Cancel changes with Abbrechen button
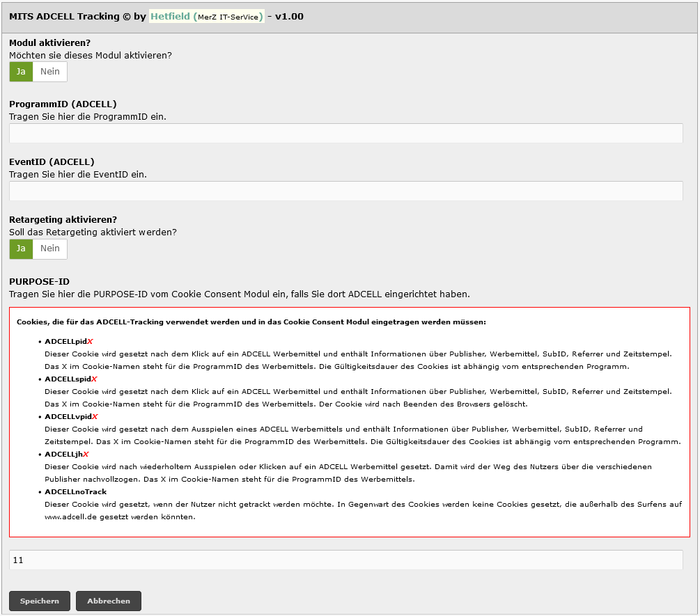This screenshot has width=700, height=616. pyautogui.click(x=109, y=601)
